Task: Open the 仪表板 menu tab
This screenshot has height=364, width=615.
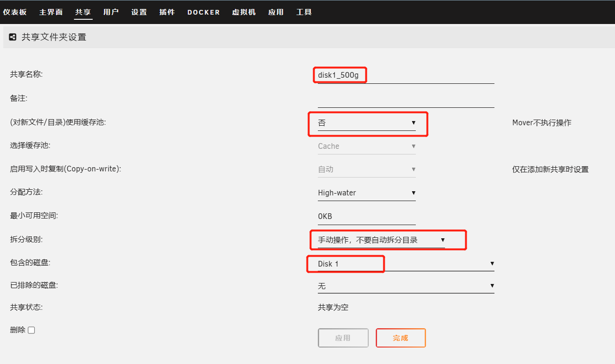Action: 15,12
